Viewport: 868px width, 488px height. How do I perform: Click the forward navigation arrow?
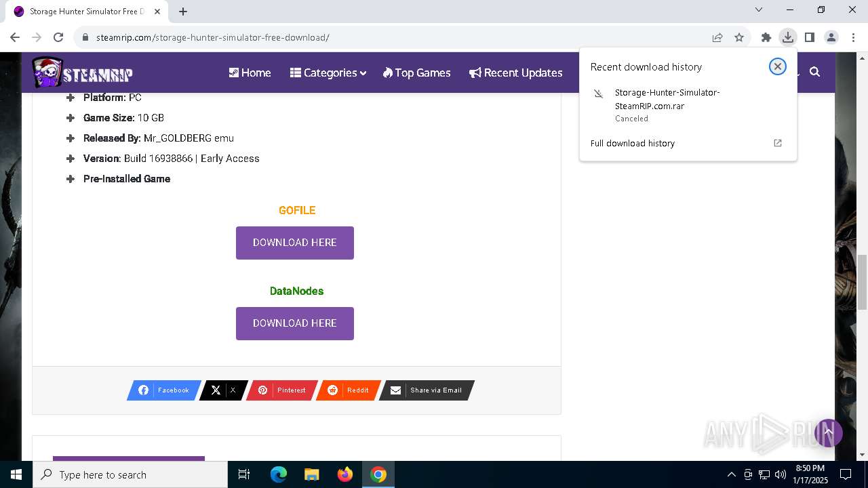pos(37,37)
